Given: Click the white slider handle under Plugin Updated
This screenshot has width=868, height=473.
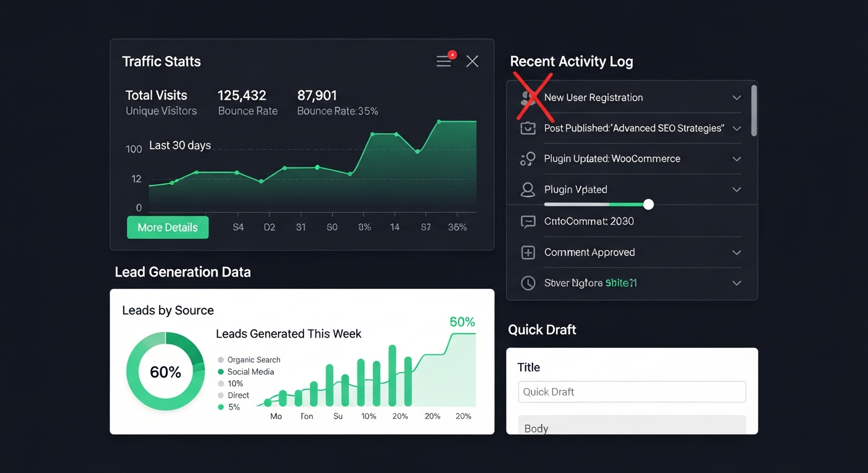Looking at the screenshot, I should point(648,204).
